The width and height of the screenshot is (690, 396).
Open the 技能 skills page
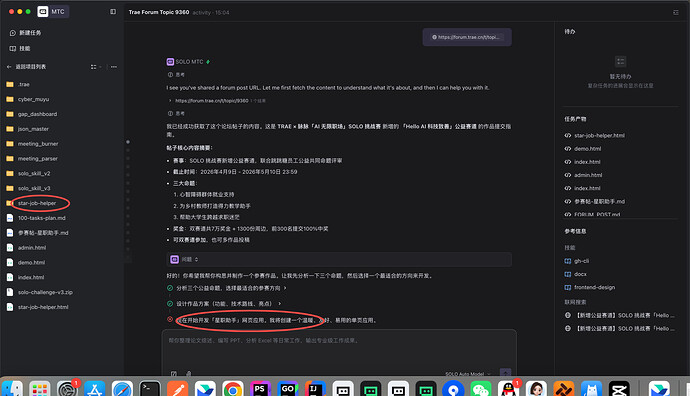(20, 48)
